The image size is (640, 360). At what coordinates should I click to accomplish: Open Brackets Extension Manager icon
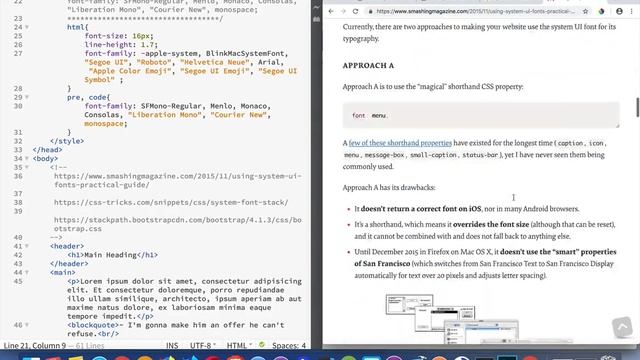[x=316, y=19]
